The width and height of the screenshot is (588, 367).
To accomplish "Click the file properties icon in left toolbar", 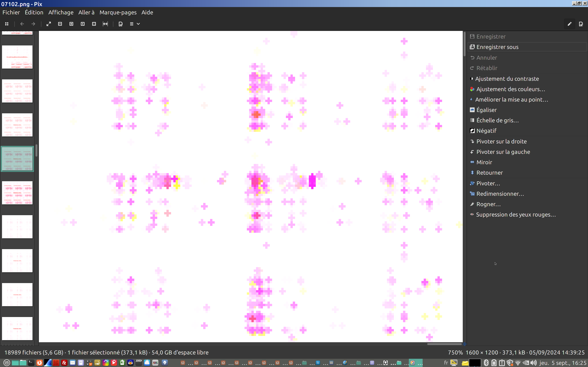I will (121, 24).
